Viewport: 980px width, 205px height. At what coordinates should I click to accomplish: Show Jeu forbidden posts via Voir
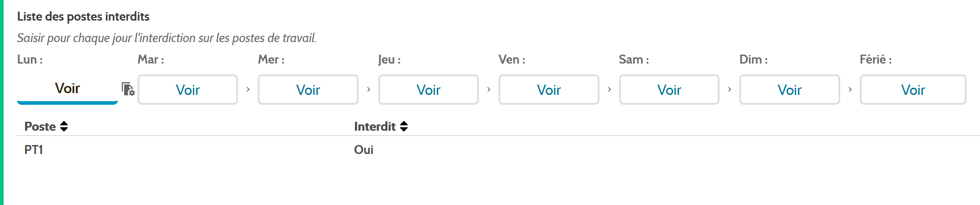click(x=428, y=90)
